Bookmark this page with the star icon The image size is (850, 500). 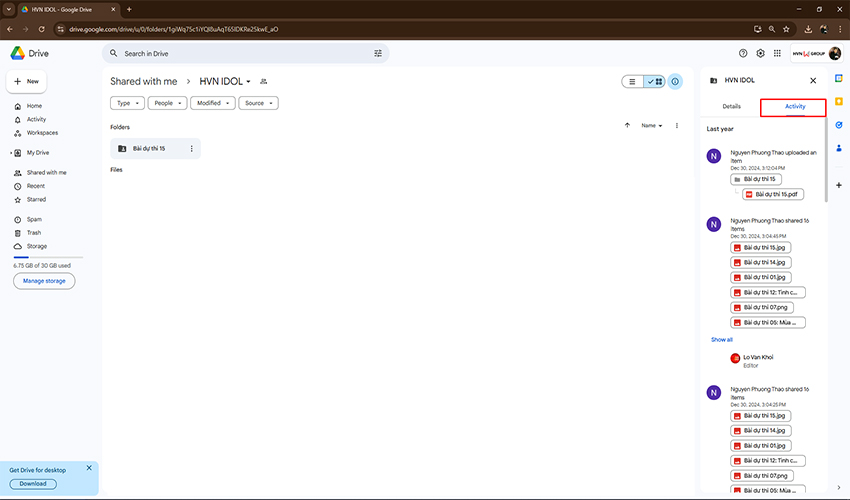786,29
